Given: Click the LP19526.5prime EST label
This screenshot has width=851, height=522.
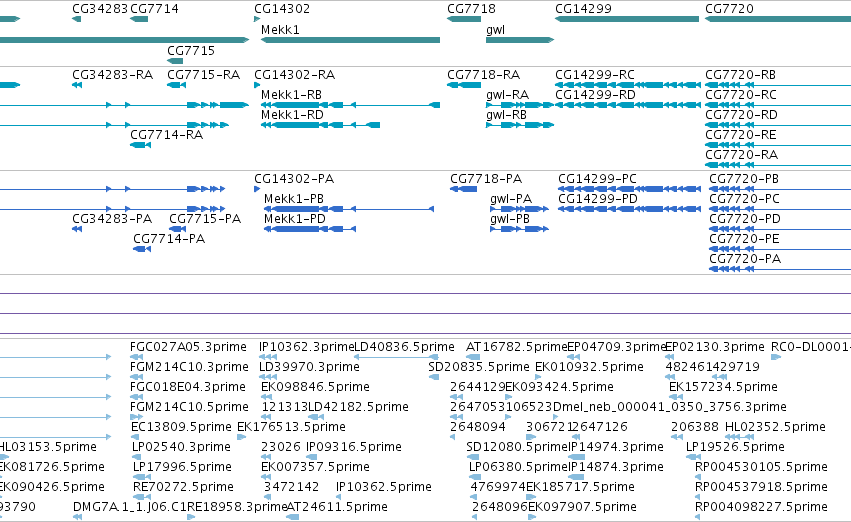Looking at the screenshot, I should [735, 448].
